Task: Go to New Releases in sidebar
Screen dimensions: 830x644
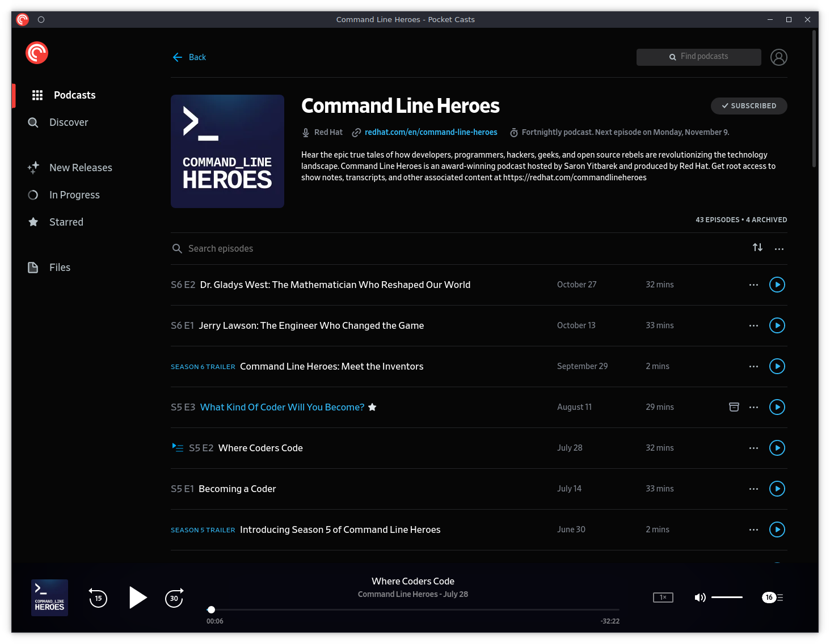Action: pyautogui.click(x=81, y=168)
